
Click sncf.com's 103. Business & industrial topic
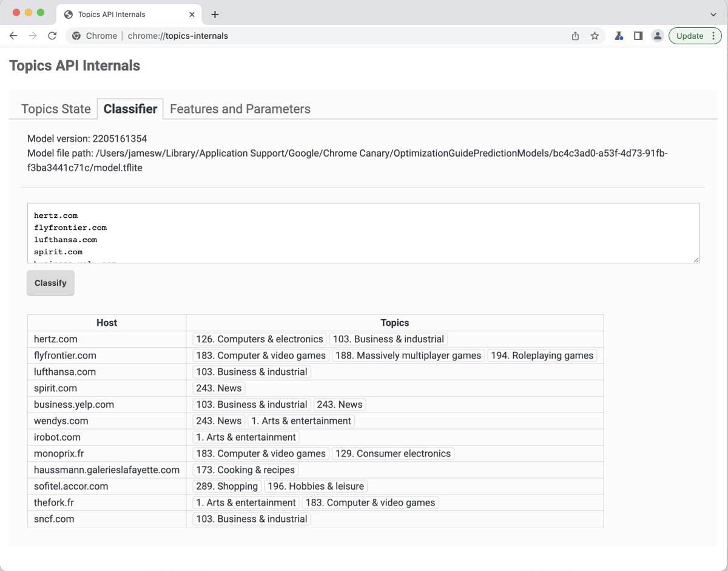coord(252,519)
